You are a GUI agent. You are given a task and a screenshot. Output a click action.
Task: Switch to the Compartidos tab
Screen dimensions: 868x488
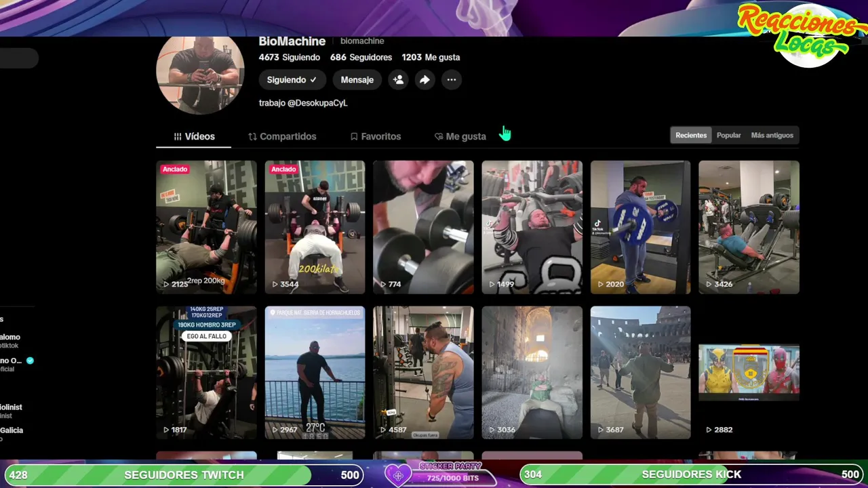coord(282,136)
